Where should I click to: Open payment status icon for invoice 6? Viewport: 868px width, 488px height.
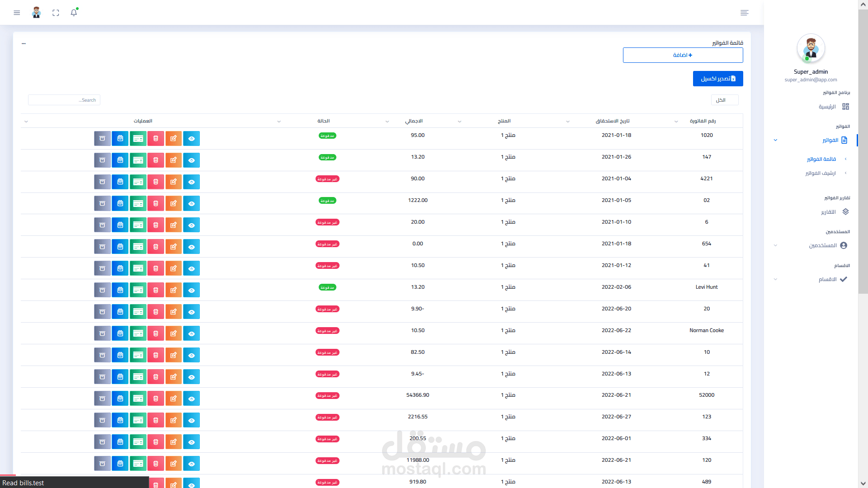click(x=138, y=225)
